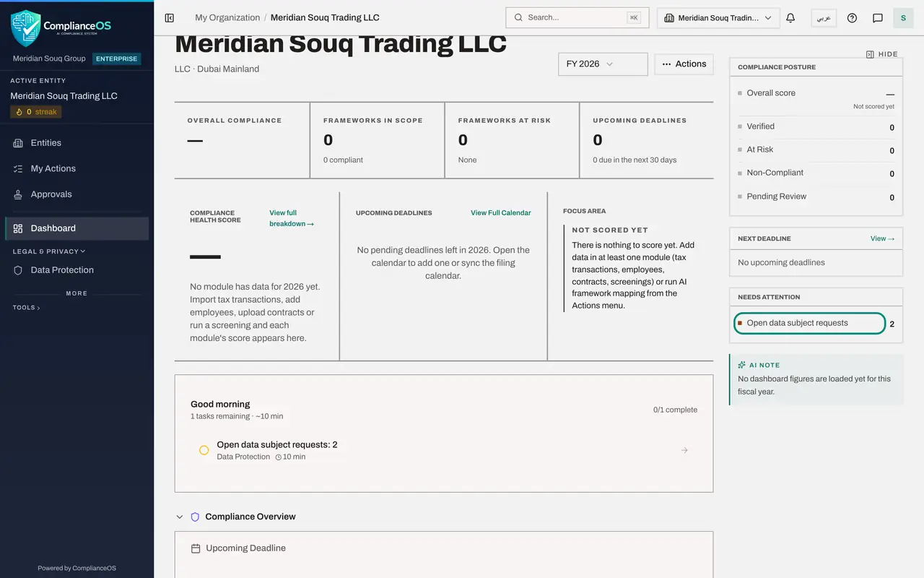The image size is (924, 578).
Task: Open the Actions menu
Action: [x=684, y=64]
